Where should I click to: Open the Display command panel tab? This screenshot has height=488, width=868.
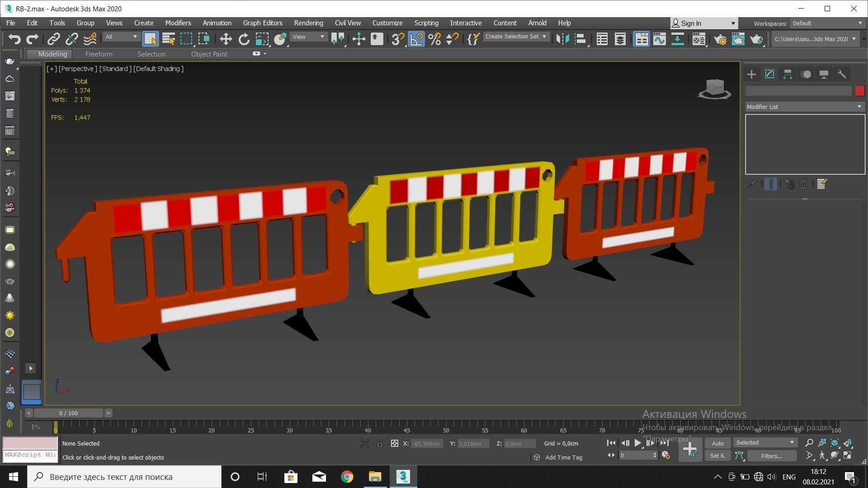[824, 74]
